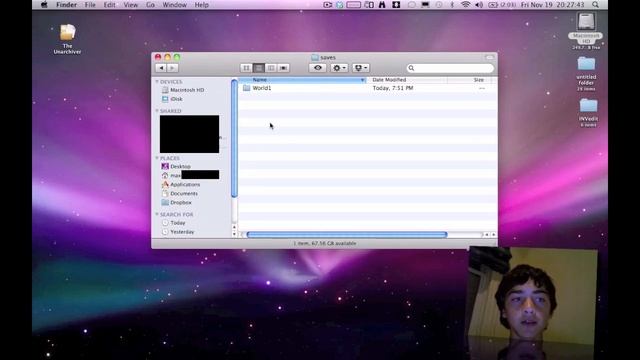Open the Finder menu

(67, 5)
